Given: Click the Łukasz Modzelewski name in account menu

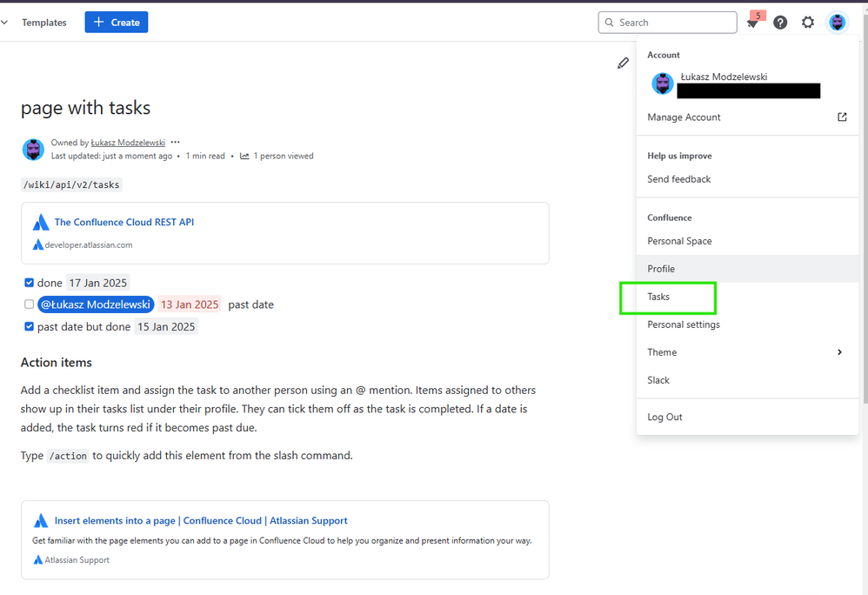Looking at the screenshot, I should click(724, 77).
